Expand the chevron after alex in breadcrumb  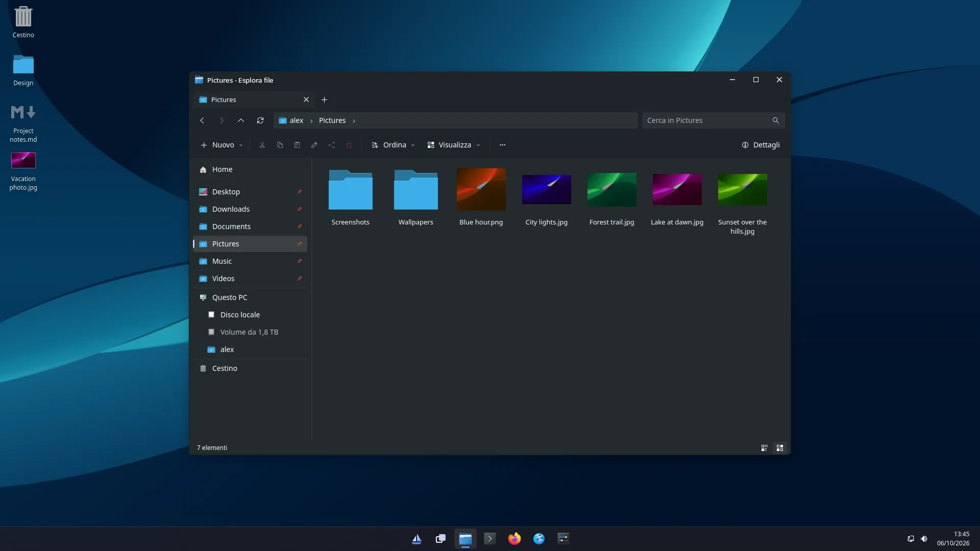click(311, 121)
